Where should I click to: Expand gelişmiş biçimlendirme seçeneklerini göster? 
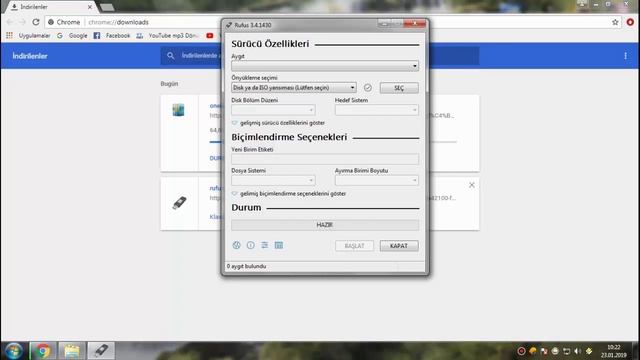[x=289, y=193]
